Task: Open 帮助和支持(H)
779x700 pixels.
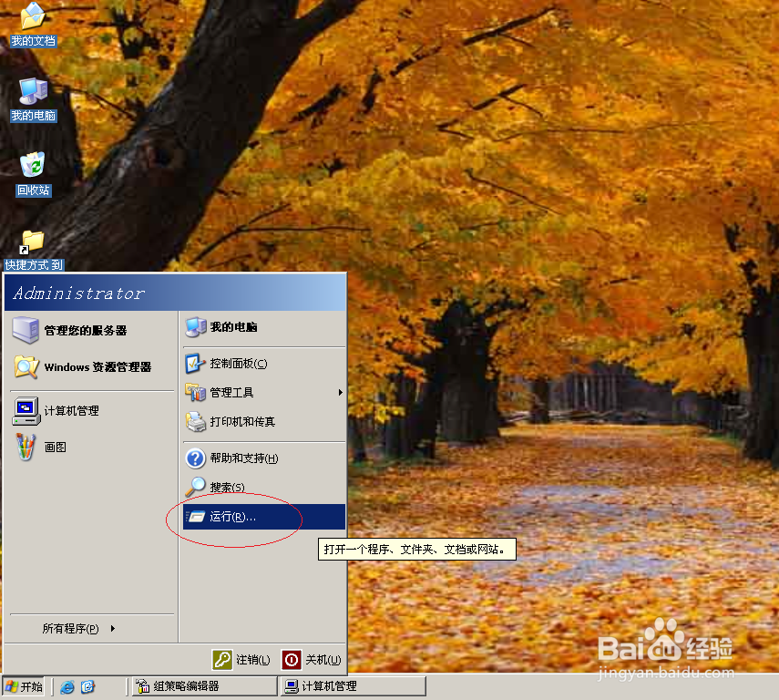Action: pyautogui.click(x=264, y=458)
